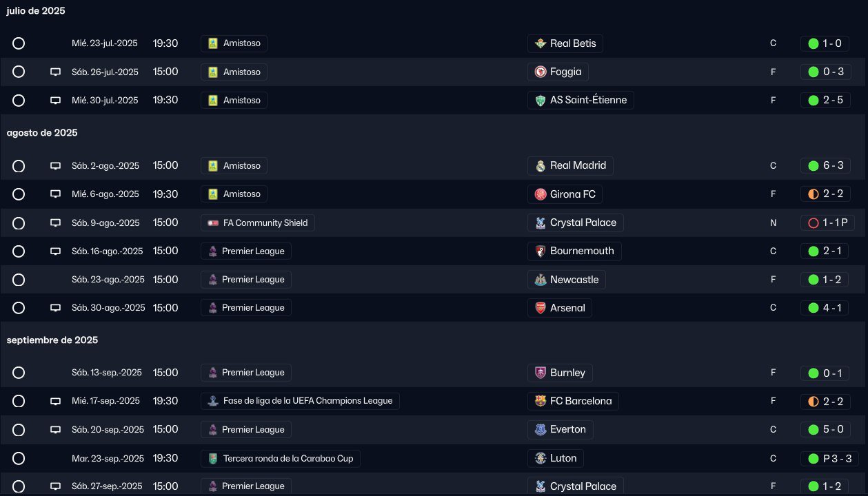
Task: Click the Premier League tag on the Arsenal row
Action: coord(246,308)
